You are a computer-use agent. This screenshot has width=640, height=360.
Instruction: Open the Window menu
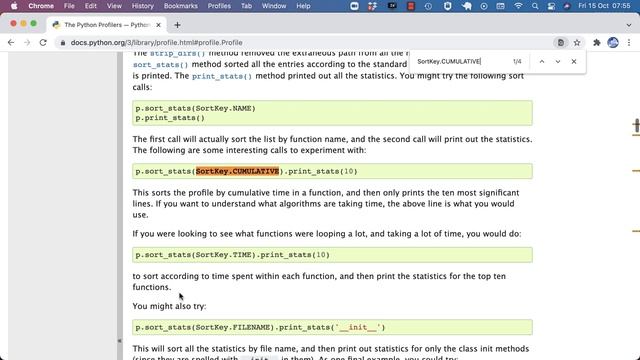(274, 6)
